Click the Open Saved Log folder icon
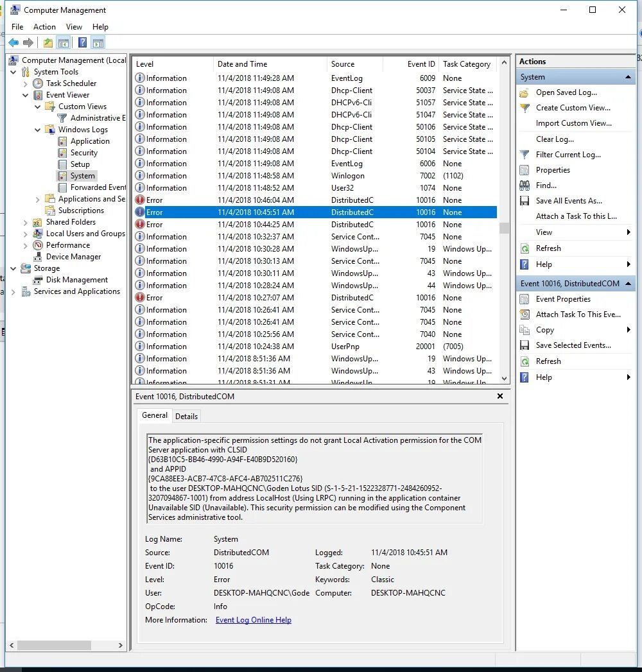Viewport: 642px width, 672px height. coord(524,92)
